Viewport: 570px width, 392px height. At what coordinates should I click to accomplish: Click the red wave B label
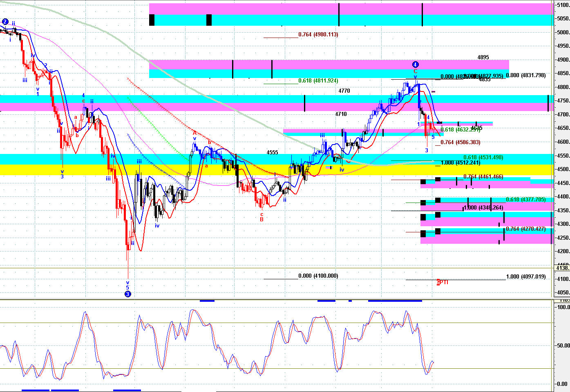coord(262,219)
